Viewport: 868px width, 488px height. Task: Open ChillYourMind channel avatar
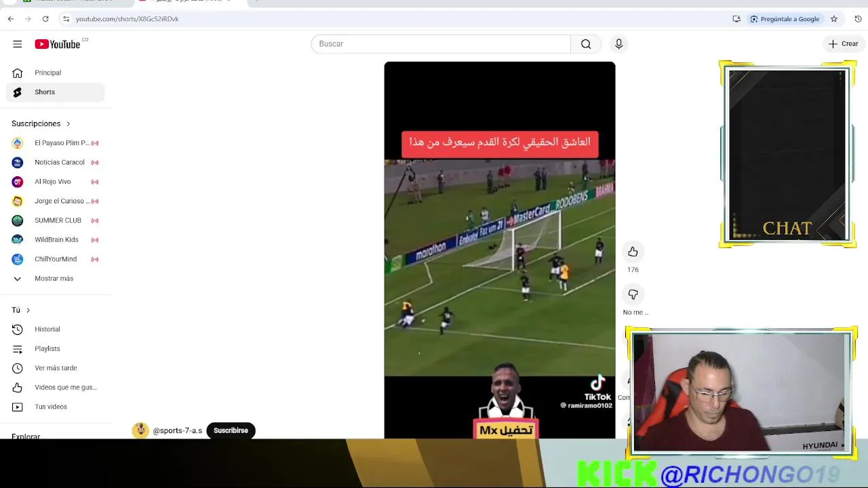[18, 259]
